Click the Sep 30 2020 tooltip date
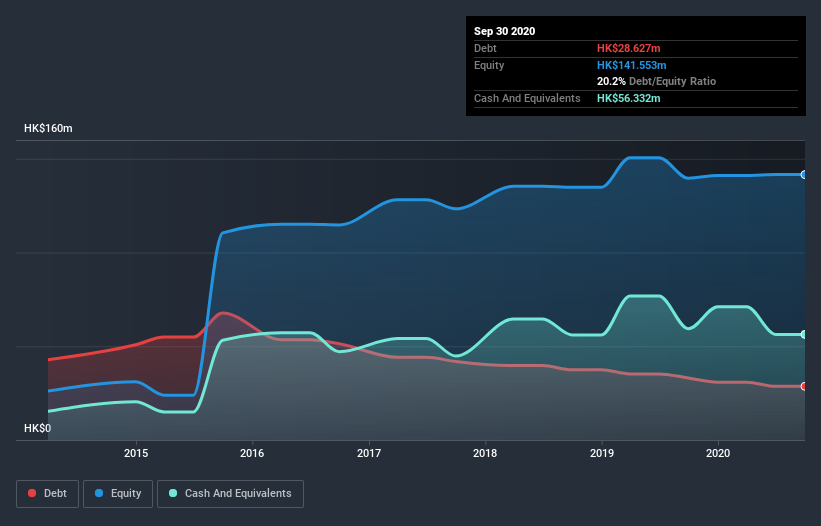 click(505, 31)
